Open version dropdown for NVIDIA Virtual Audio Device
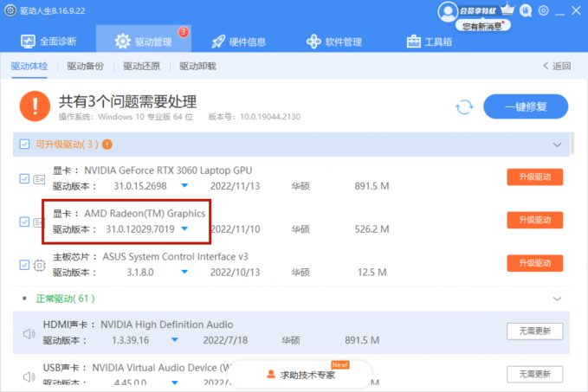Screen dimensions: 588x392 [x=175, y=382]
